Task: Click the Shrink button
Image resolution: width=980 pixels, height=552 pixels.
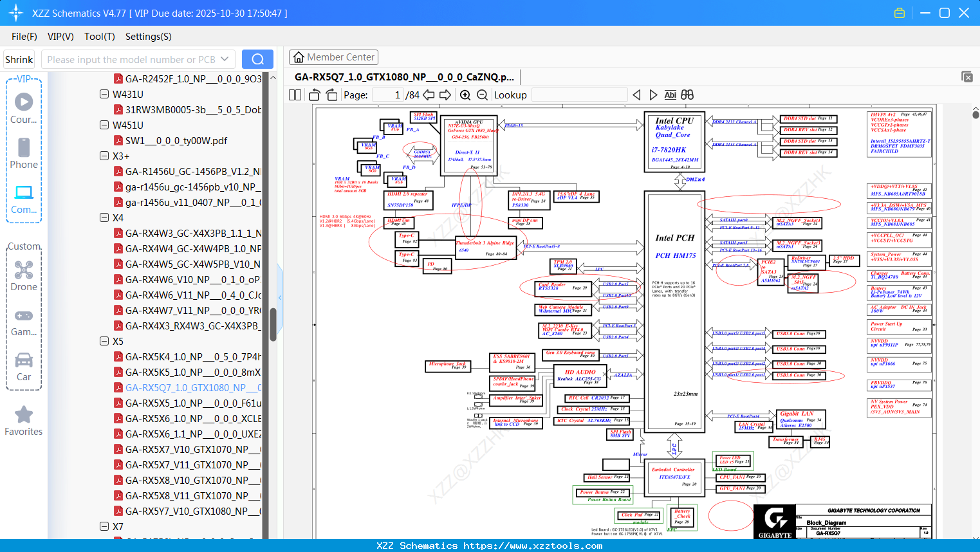Action: pos(19,59)
